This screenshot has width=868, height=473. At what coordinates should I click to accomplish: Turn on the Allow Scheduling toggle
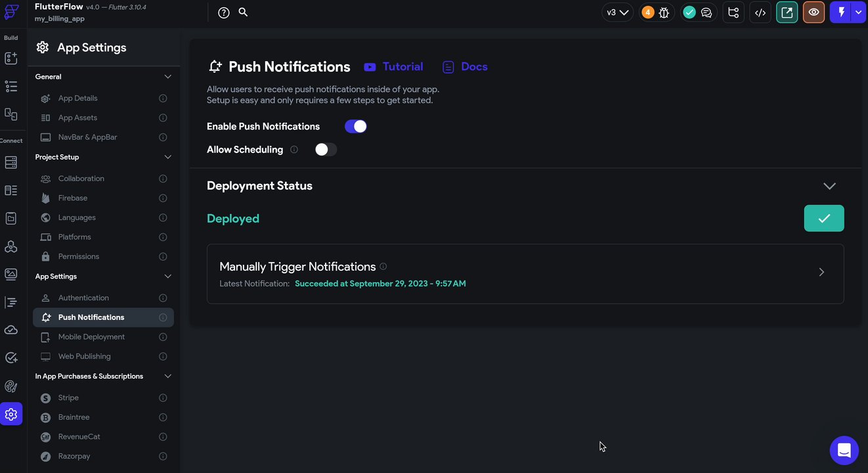tap(326, 150)
